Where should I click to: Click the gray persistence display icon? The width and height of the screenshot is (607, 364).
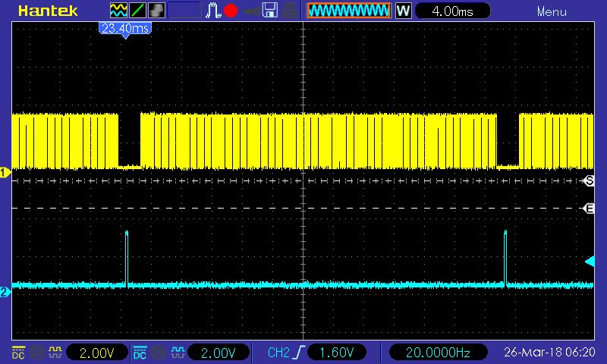[156, 11]
